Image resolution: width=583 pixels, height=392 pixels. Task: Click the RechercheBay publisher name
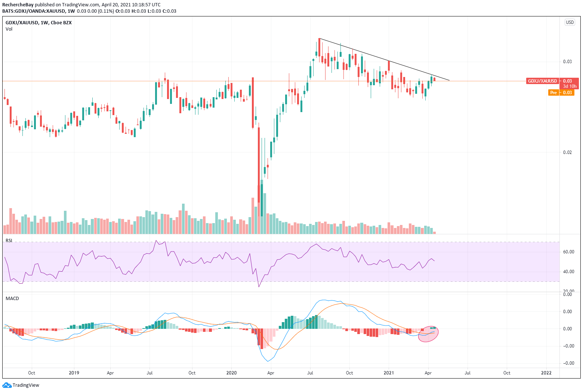coord(18,5)
